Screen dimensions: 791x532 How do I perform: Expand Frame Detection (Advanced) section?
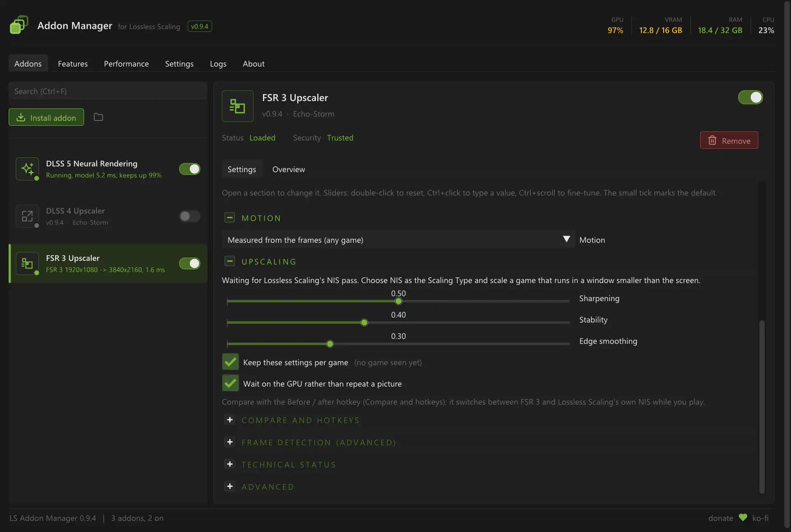[x=230, y=442]
